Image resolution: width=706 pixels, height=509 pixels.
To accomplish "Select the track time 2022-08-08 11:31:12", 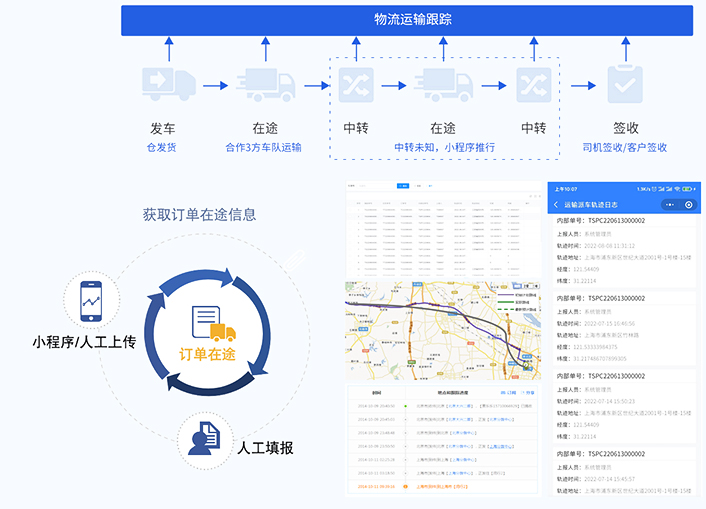I will click(x=609, y=246).
